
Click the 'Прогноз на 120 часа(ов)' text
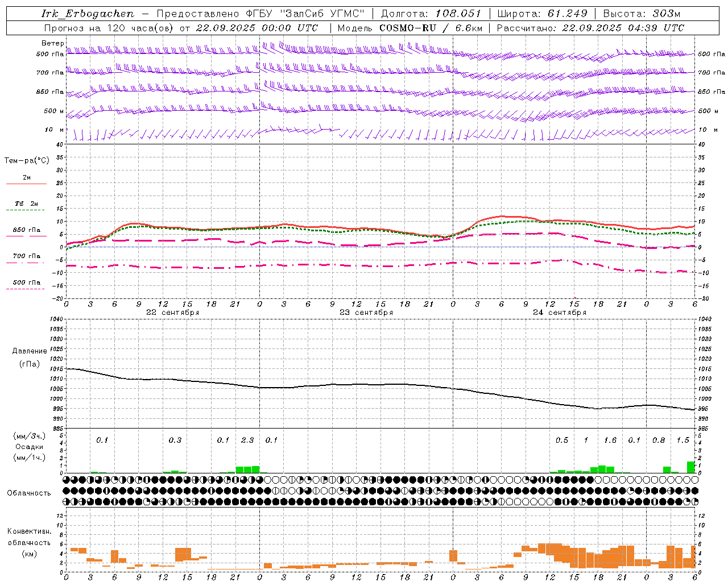pyautogui.click(x=109, y=28)
